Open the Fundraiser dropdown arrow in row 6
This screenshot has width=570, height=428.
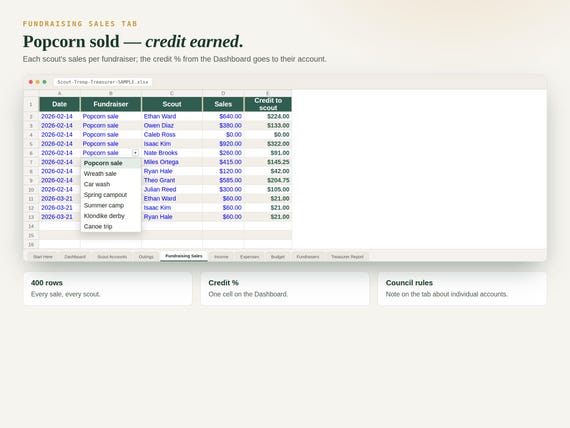[x=135, y=153]
